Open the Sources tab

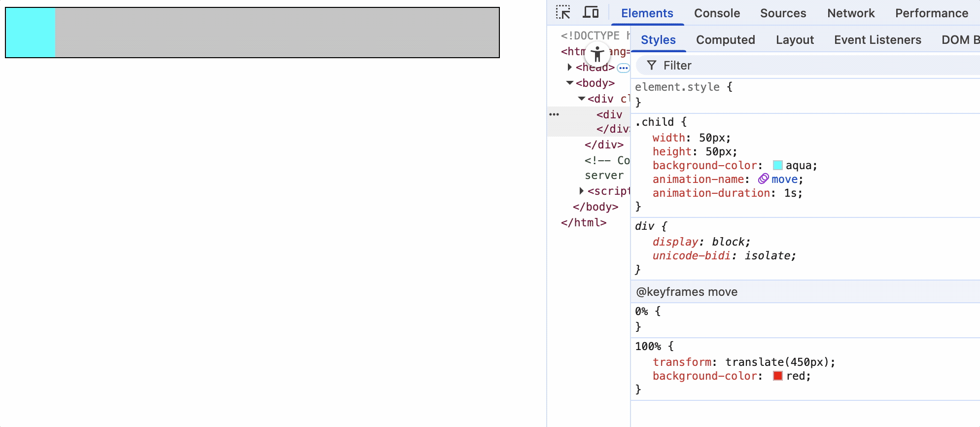point(783,13)
